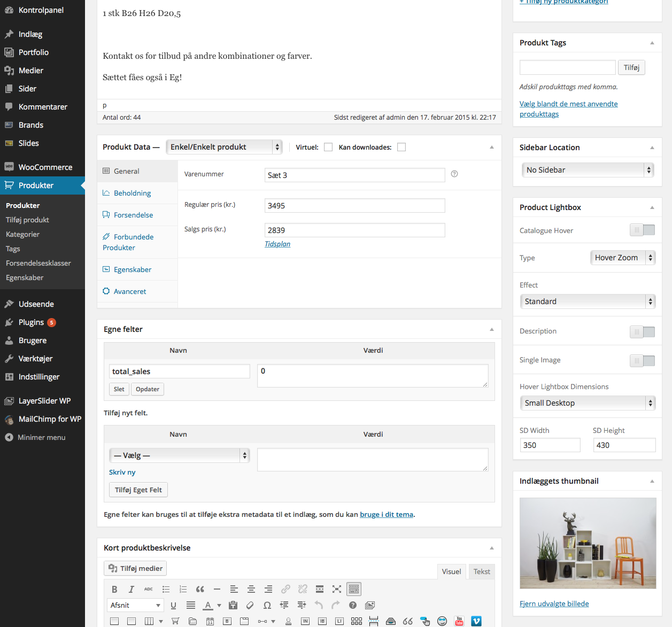This screenshot has height=627, width=672.
Task: Toggle the Single Image slider switch
Action: tap(642, 361)
